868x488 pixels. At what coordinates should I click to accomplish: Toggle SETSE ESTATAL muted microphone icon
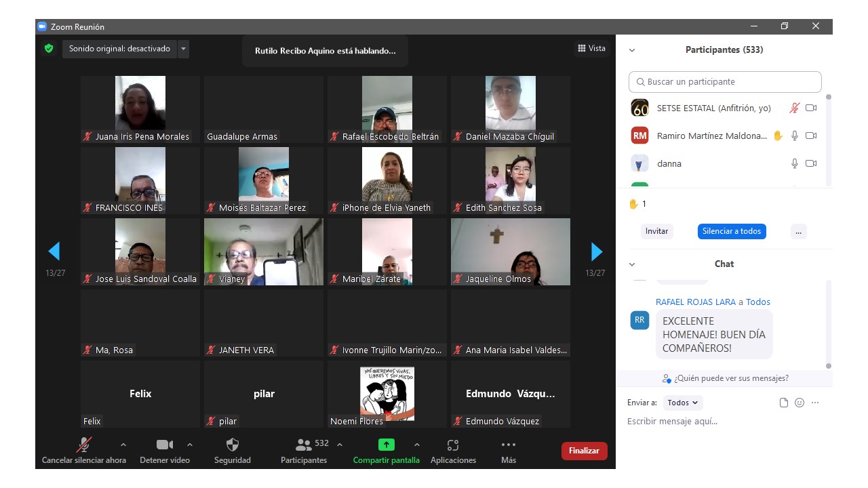pyautogui.click(x=795, y=108)
